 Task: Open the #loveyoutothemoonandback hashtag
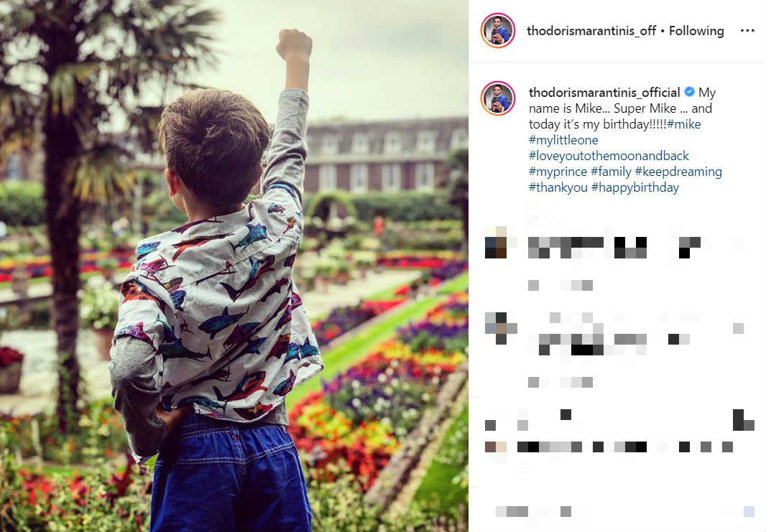click(609, 156)
